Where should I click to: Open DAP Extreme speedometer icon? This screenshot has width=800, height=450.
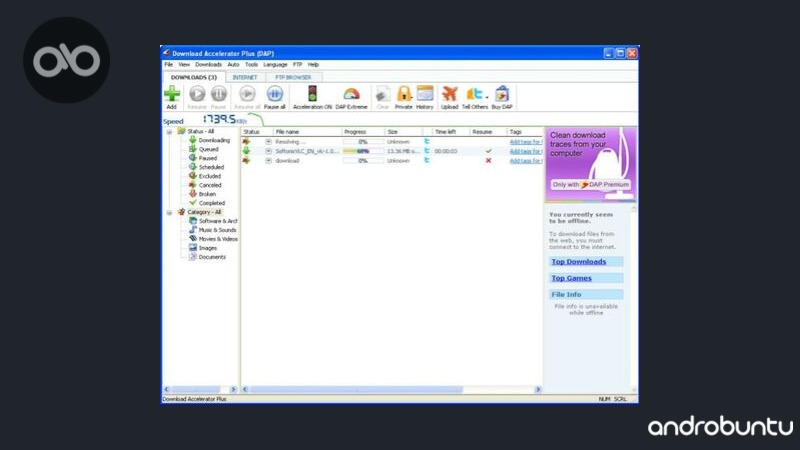pos(351,94)
